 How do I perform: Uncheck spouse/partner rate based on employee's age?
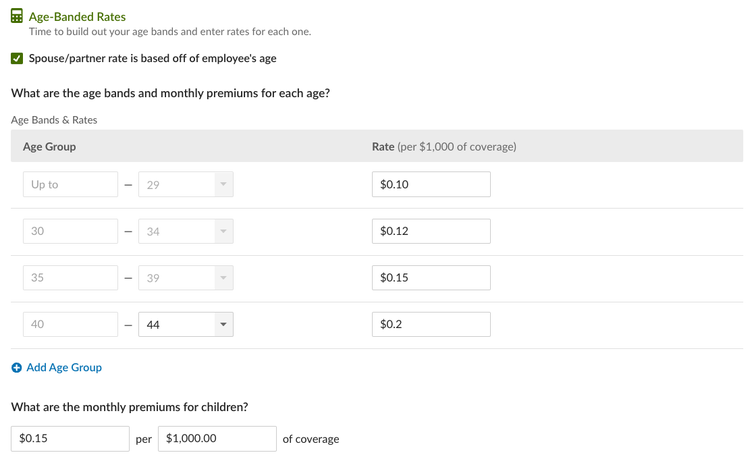[17, 58]
